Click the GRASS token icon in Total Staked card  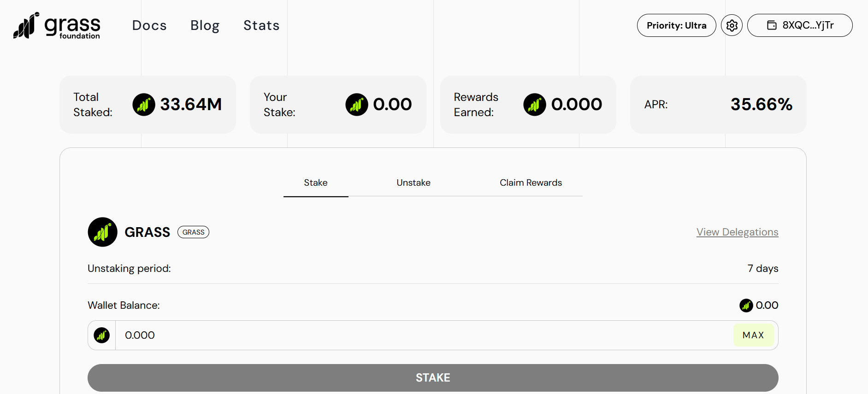144,105
